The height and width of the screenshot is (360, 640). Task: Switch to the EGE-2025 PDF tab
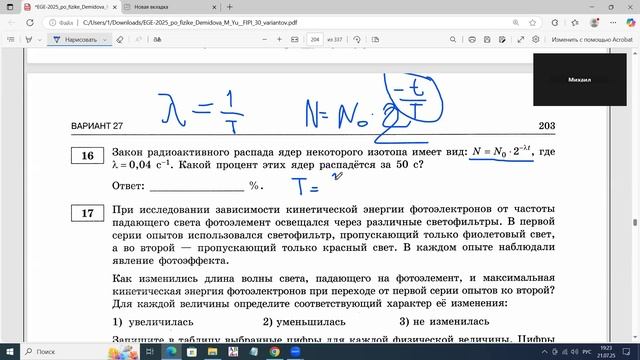point(71,7)
